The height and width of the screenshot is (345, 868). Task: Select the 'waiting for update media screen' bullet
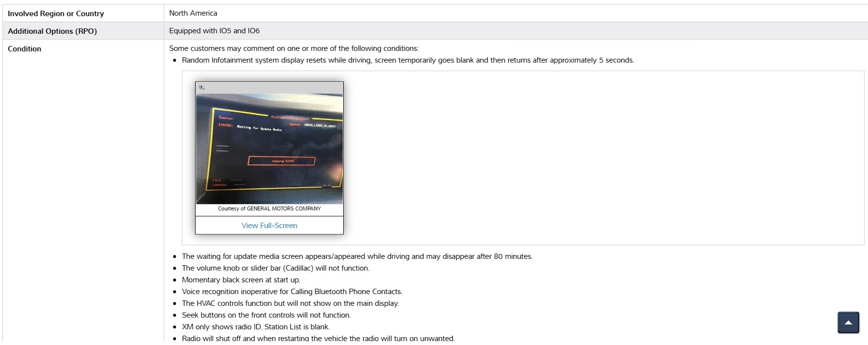(357, 256)
